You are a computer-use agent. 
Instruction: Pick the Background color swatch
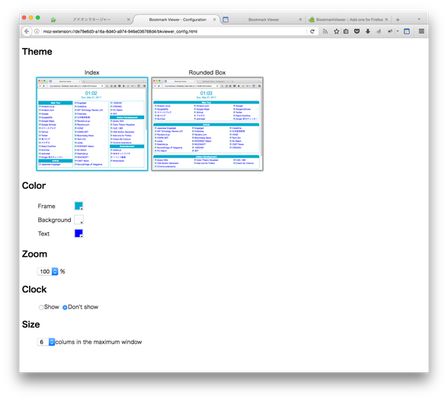pyautogui.click(x=79, y=220)
